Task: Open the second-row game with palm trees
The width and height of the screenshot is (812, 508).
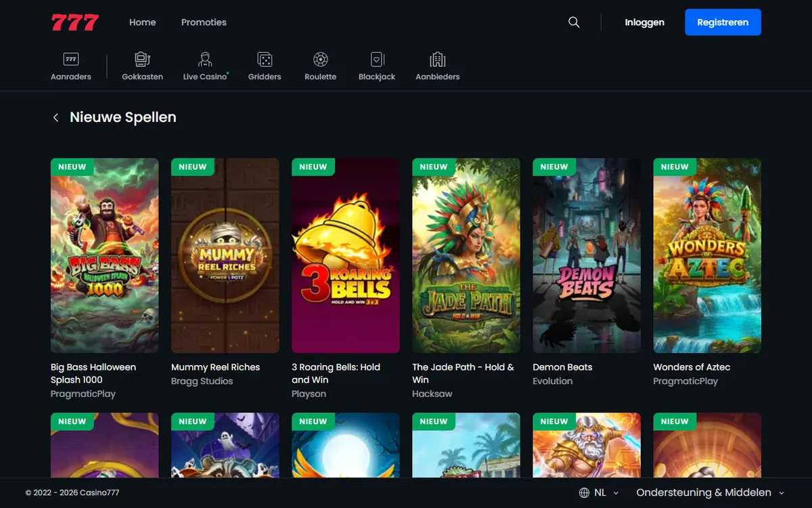Action: [466, 445]
